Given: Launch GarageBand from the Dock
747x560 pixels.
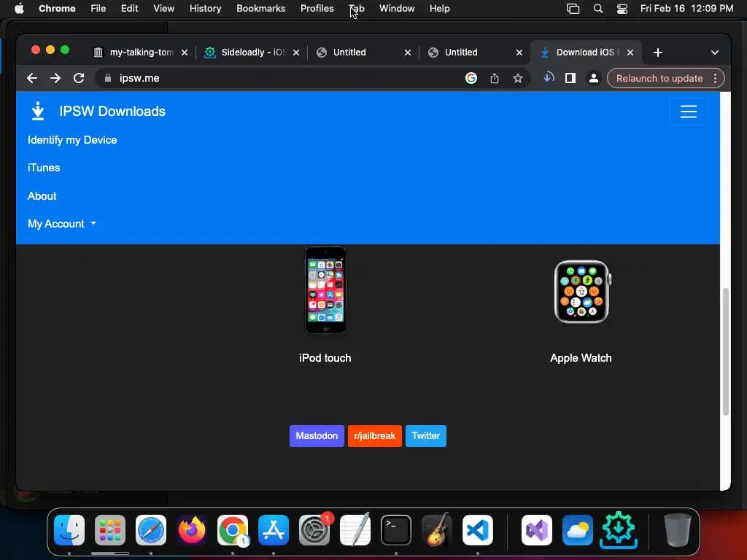Looking at the screenshot, I should [436, 529].
